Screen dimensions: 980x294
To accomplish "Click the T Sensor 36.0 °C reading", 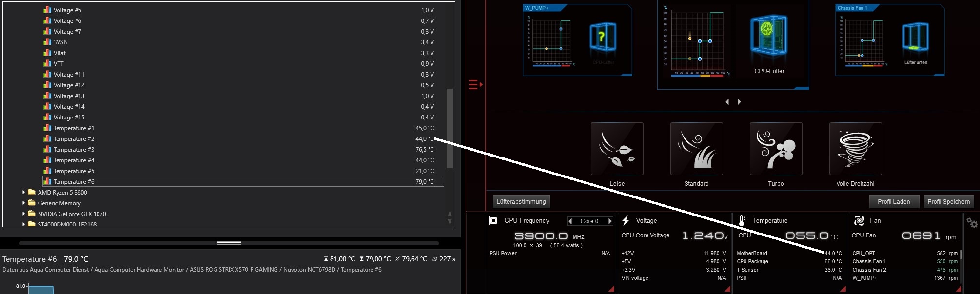I will [833, 270].
